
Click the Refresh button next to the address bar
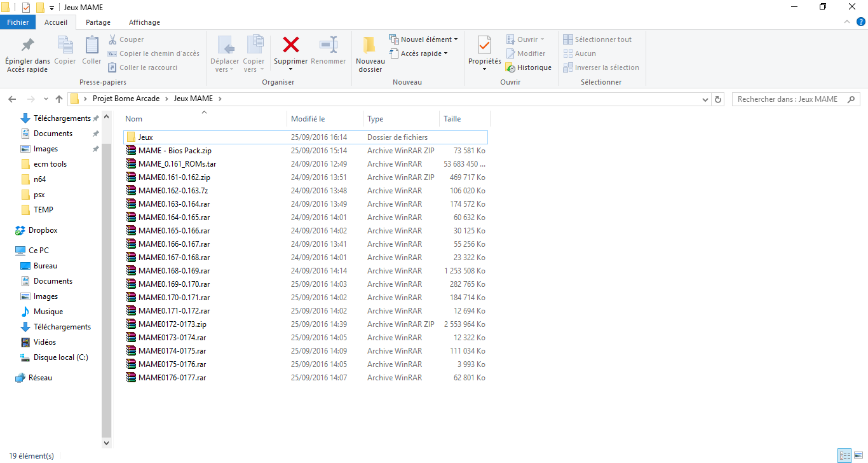(718, 99)
